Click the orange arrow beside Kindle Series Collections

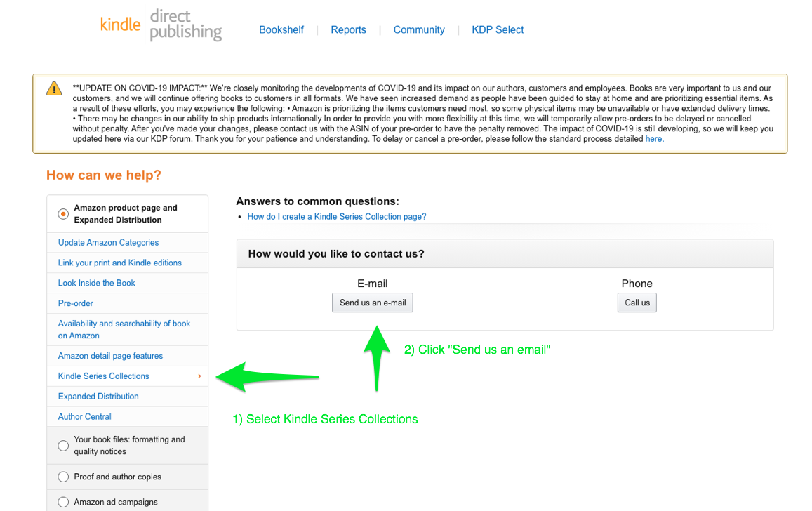click(x=199, y=376)
